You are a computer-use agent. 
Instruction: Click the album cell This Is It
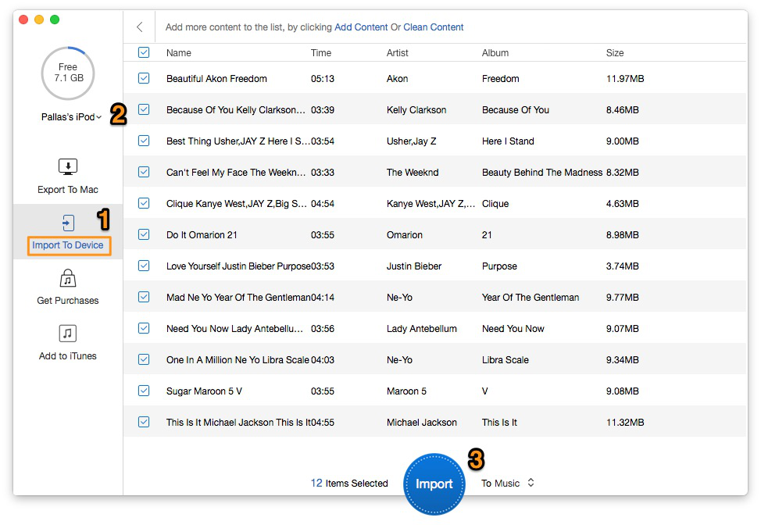[499, 423]
